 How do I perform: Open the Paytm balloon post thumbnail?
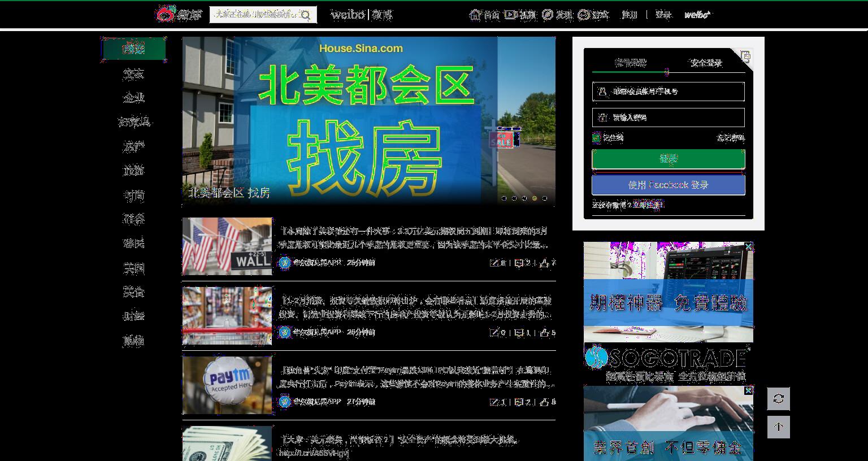pos(227,385)
